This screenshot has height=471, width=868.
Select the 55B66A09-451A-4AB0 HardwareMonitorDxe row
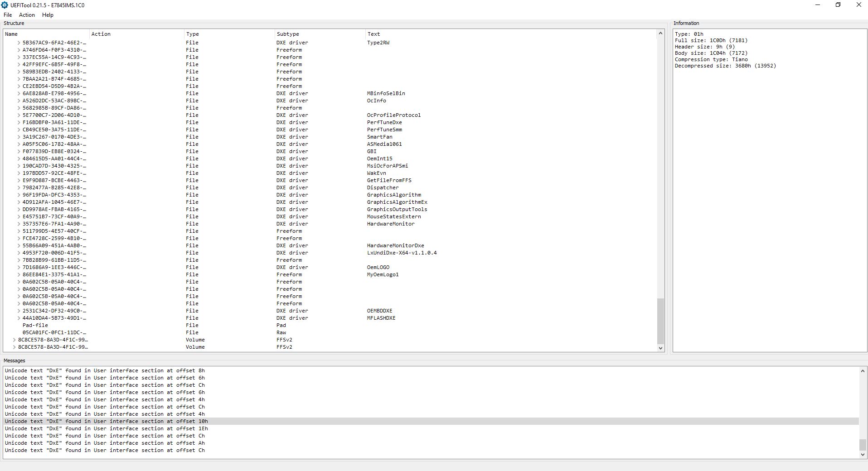(330, 245)
